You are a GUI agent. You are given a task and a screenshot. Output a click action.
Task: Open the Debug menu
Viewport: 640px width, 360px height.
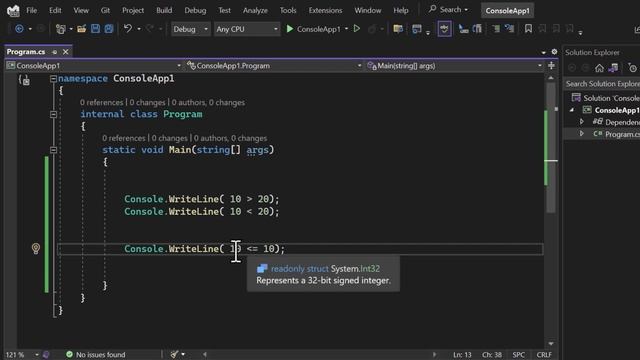coord(195,10)
